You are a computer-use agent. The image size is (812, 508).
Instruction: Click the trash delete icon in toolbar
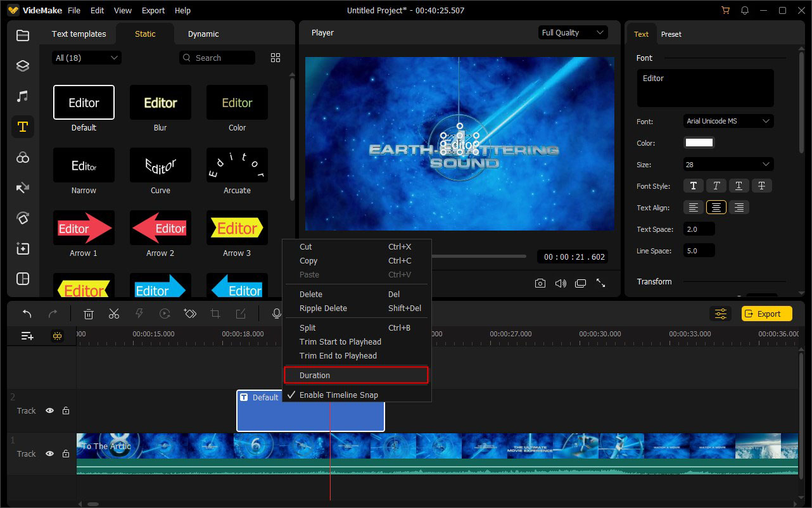click(89, 314)
